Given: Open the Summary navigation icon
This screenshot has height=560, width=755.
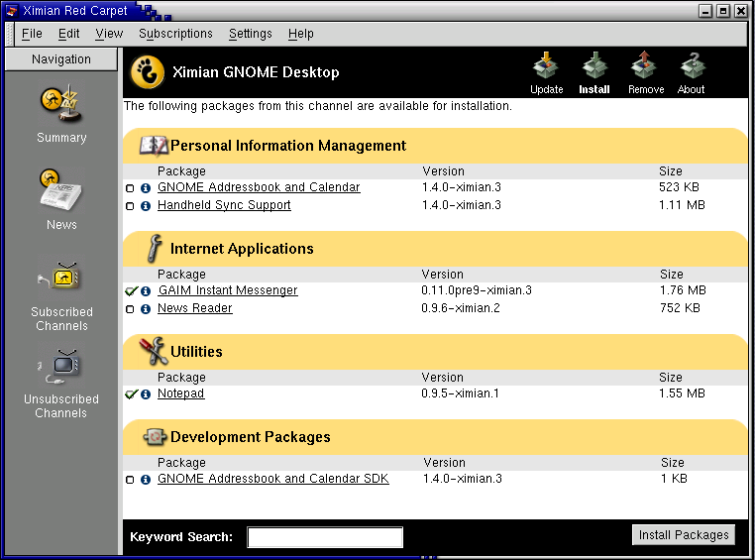Looking at the screenshot, I should point(61,104).
